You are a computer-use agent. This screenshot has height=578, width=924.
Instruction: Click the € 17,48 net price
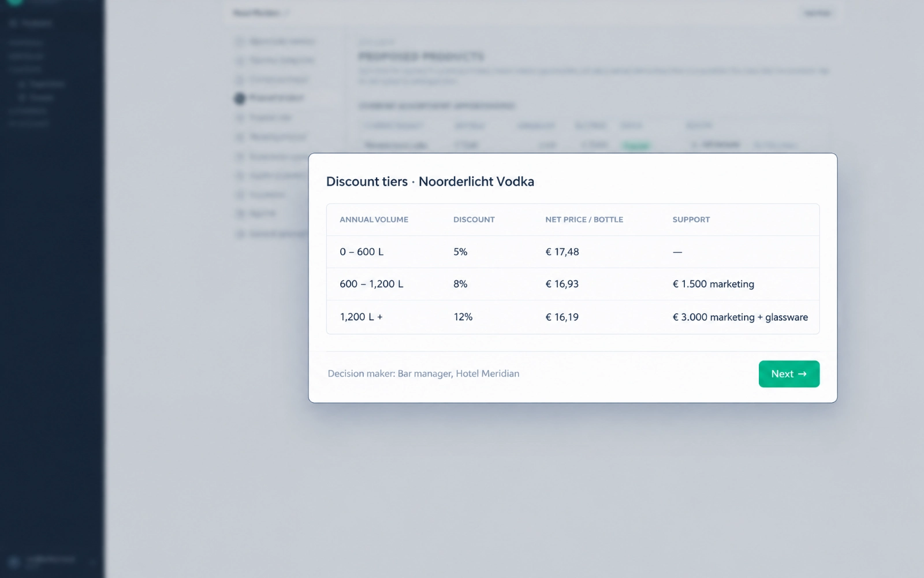[x=562, y=252]
